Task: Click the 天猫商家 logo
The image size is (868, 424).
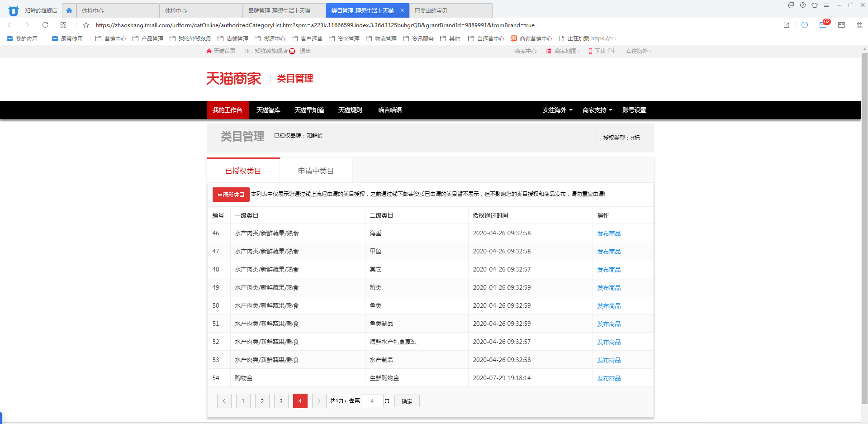Action: coord(233,78)
